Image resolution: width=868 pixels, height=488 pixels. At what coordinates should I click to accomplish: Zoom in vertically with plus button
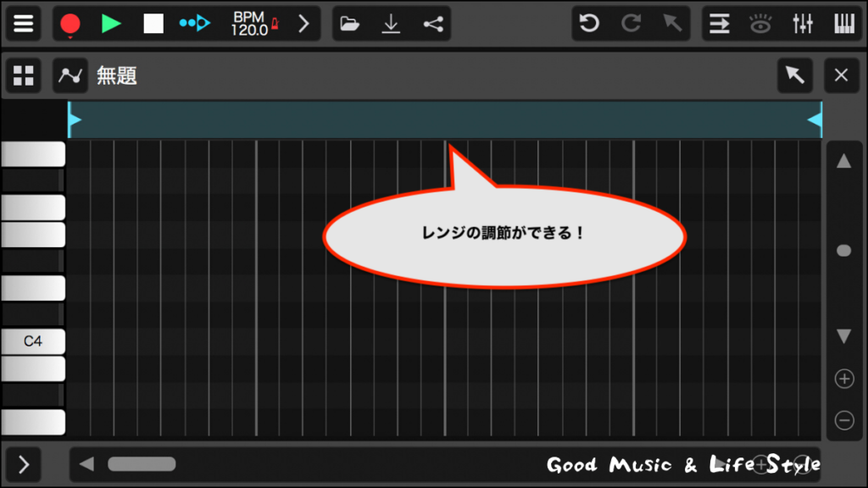click(844, 379)
